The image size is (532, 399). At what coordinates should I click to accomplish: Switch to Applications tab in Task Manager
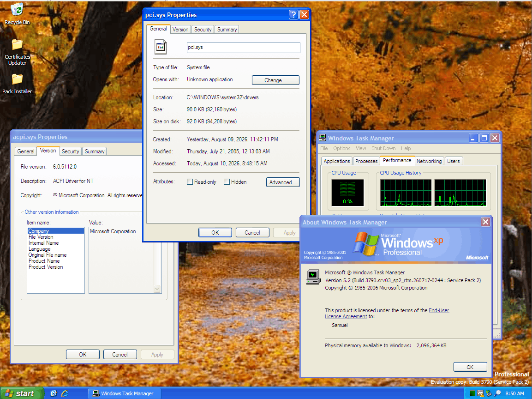336,161
